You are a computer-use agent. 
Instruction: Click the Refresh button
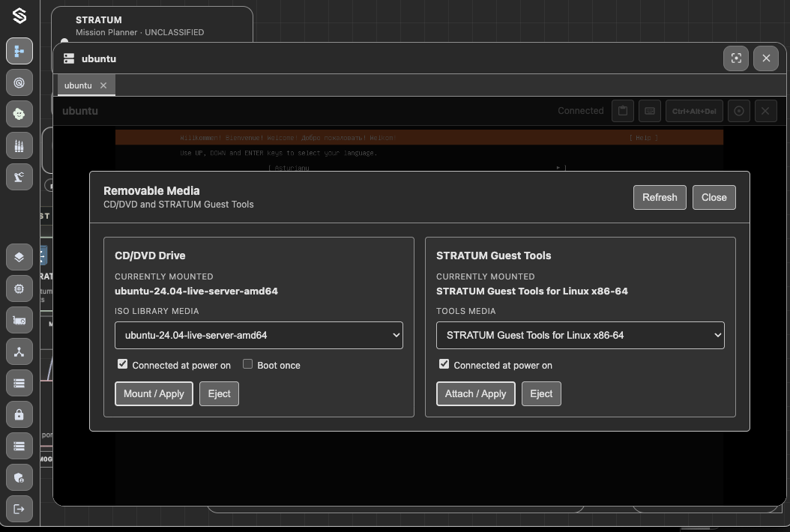660,198
